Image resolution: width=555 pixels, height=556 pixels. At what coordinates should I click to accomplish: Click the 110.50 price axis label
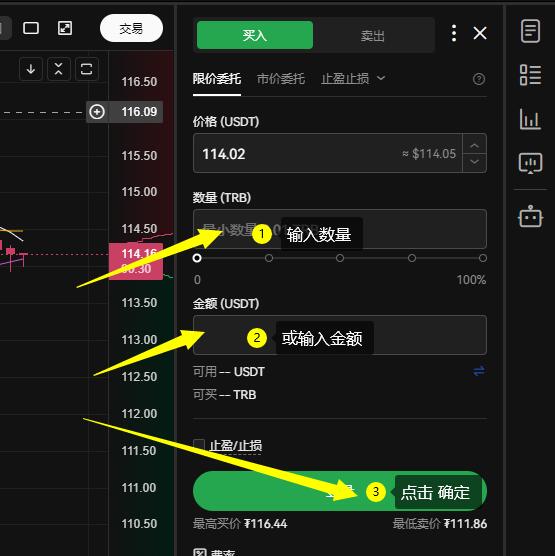tap(139, 523)
